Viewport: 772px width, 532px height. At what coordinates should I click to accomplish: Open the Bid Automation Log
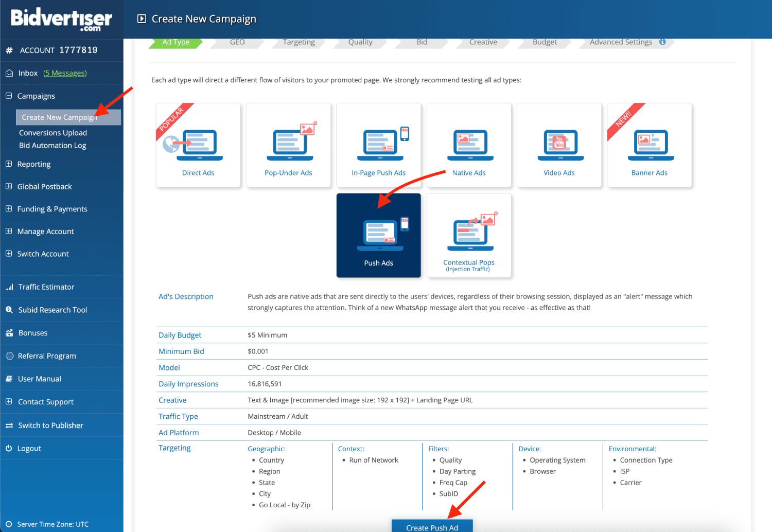coord(52,146)
